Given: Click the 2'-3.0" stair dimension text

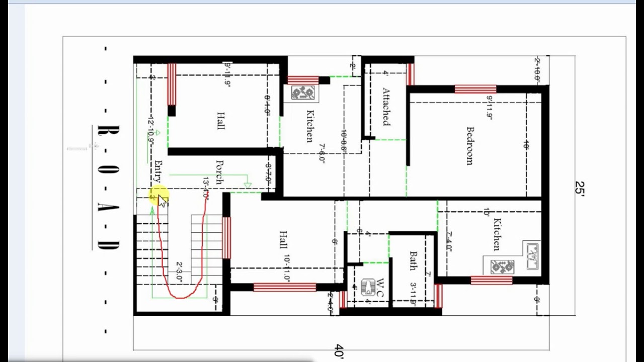Looking at the screenshot, I should tap(179, 271).
